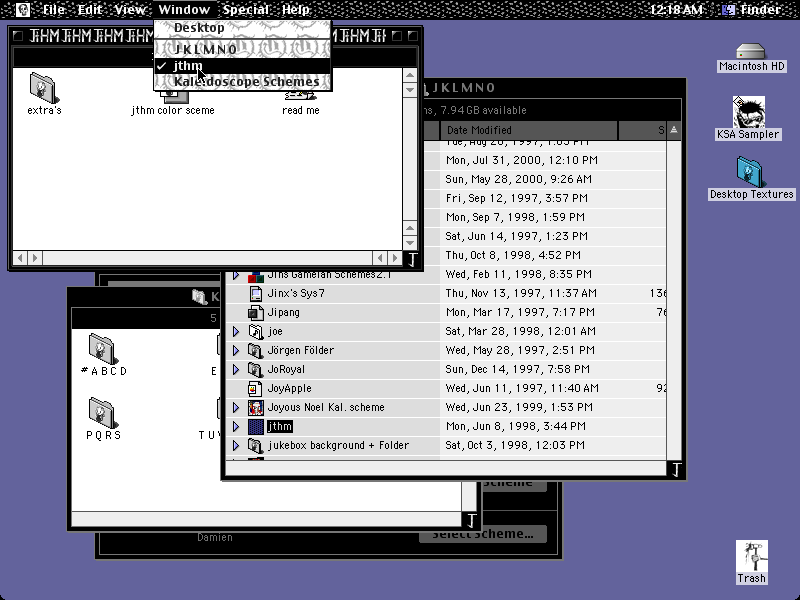Click the top up arrow of jthm vertical scrollbar
This screenshot has height=600, width=800.
(x=410, y=76)
